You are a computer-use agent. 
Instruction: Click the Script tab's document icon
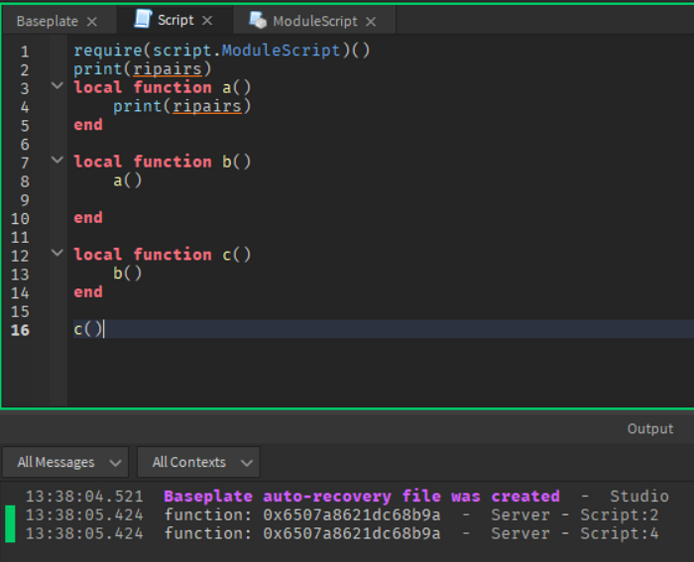coord(143,19)
